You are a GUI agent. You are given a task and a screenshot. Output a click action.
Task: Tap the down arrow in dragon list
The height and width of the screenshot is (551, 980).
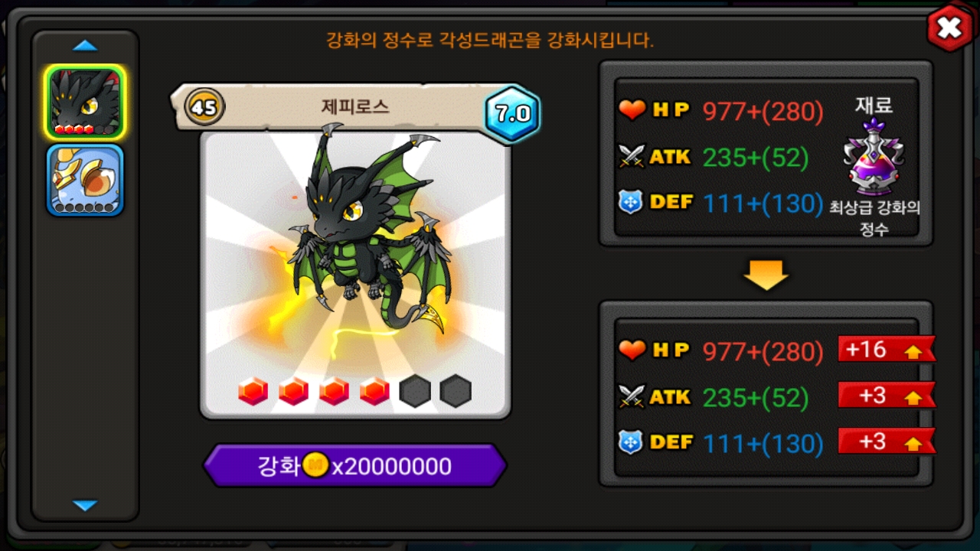85,505
